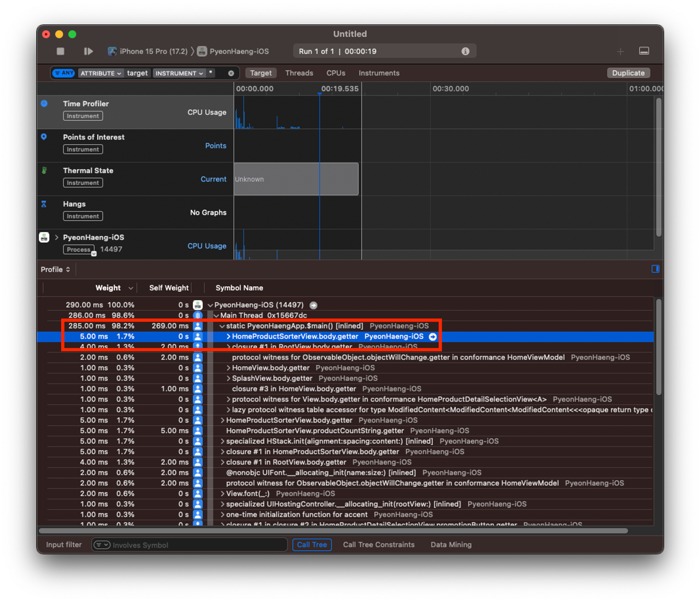Screen dimensions: 700x602
Task: Toggle the inspector sidebar icon
Action: 655,269
